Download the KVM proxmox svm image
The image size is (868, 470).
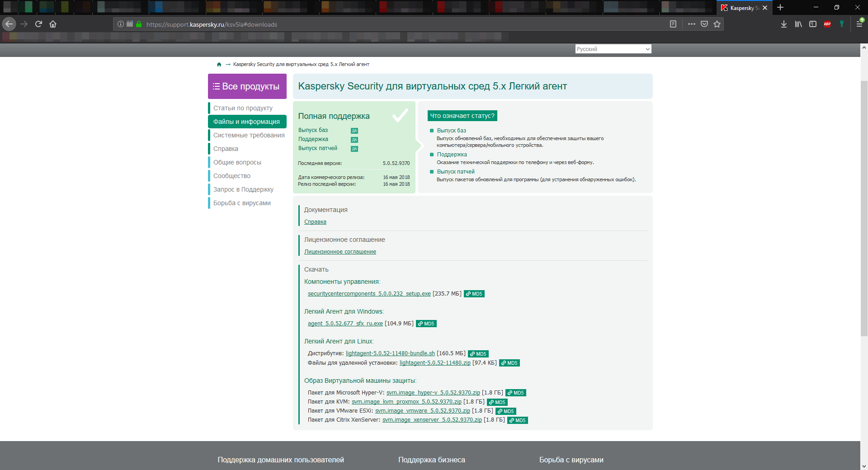click(x=406, y=402)
